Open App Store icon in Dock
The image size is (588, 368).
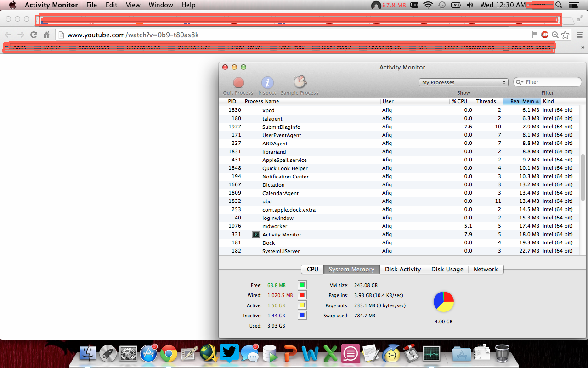[x=149, y=353]
